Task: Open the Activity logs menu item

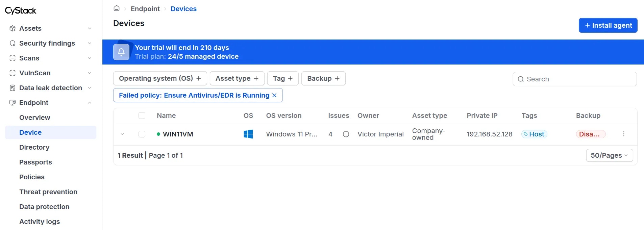Action: click(x=51, y=222)
